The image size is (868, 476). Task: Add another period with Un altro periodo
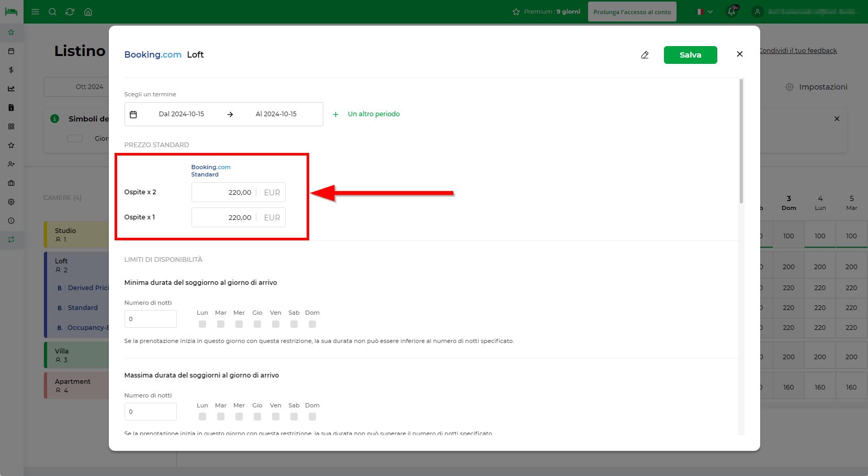coord(366,114)
